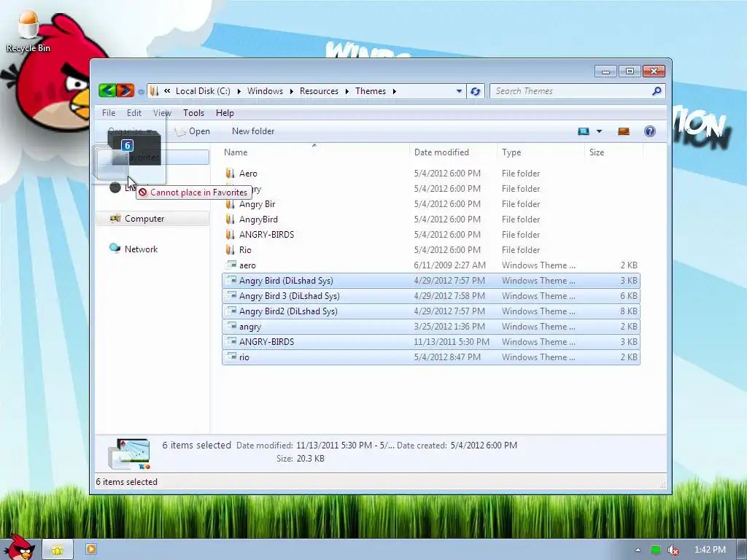This screenshot has width=747, height=560.
Task: Click the Open toolbar button
Action: tap(193, 131)
